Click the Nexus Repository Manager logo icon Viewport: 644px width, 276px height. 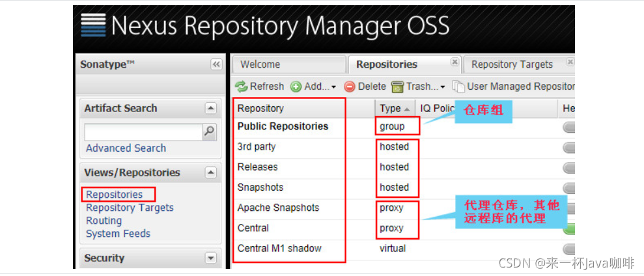(x=93, y=25)
